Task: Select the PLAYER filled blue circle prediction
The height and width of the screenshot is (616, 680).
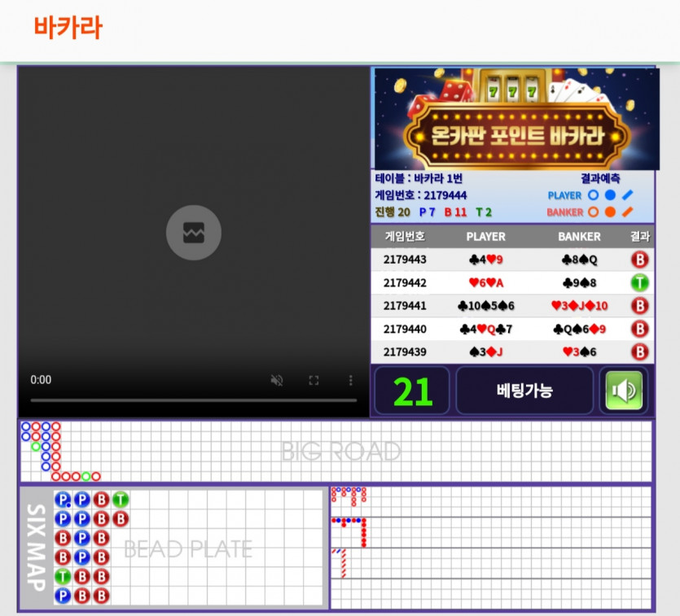Action: pyautogui.click(x=610, y=195)
